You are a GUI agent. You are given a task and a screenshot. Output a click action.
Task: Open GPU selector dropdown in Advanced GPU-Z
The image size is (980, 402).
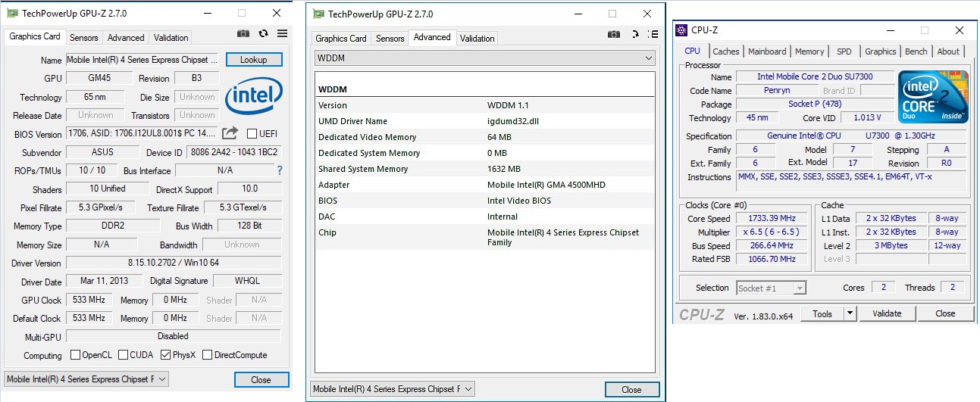point(393,388)
